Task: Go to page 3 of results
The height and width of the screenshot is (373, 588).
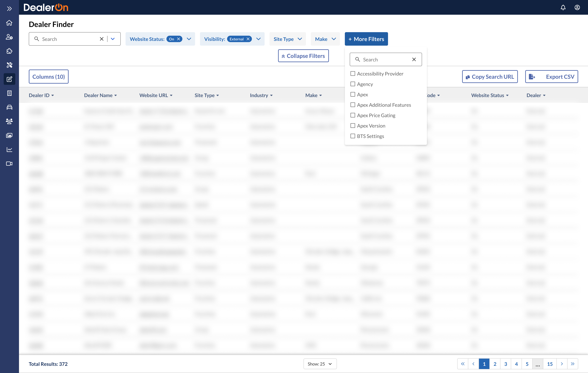Action: click(505, 364)
